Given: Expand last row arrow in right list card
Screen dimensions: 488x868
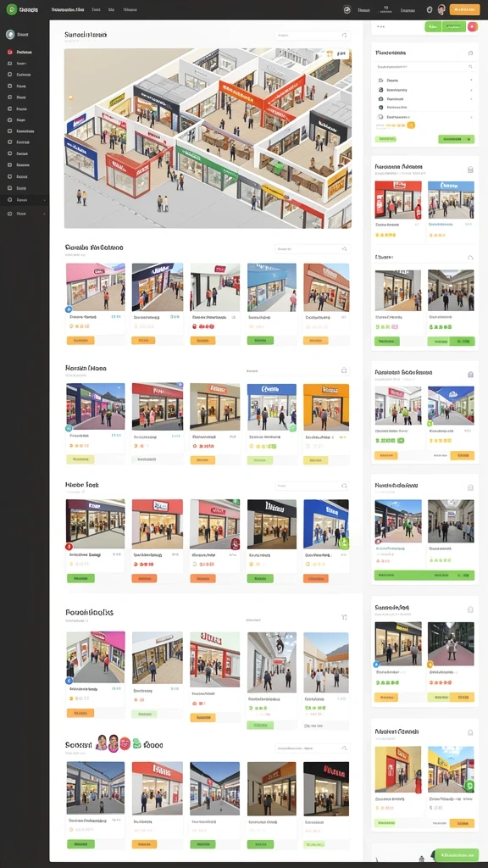Looking at the screenshot, I should pyautogui.click(x=471, y=117).
